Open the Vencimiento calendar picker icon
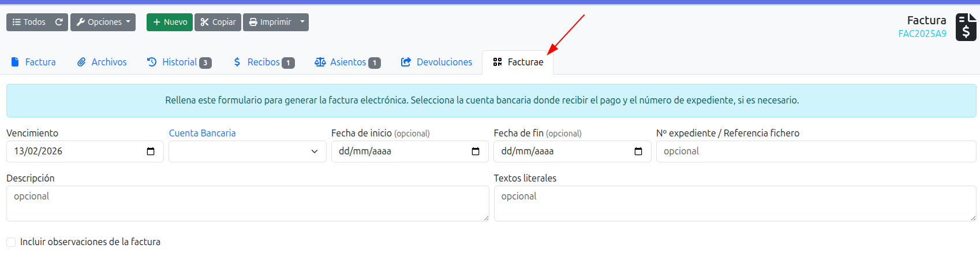Viewport: 980px width, 259px height. (x=151, y=151)
